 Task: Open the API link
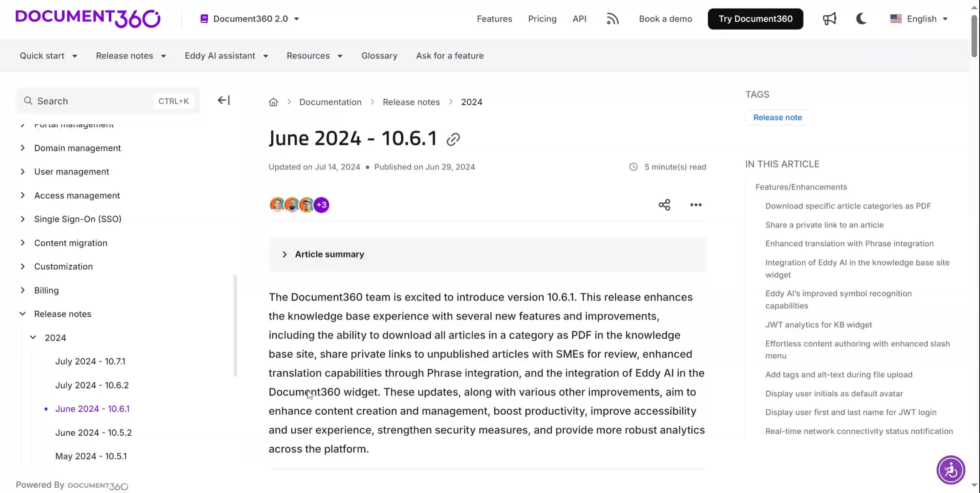coord(580,19)
